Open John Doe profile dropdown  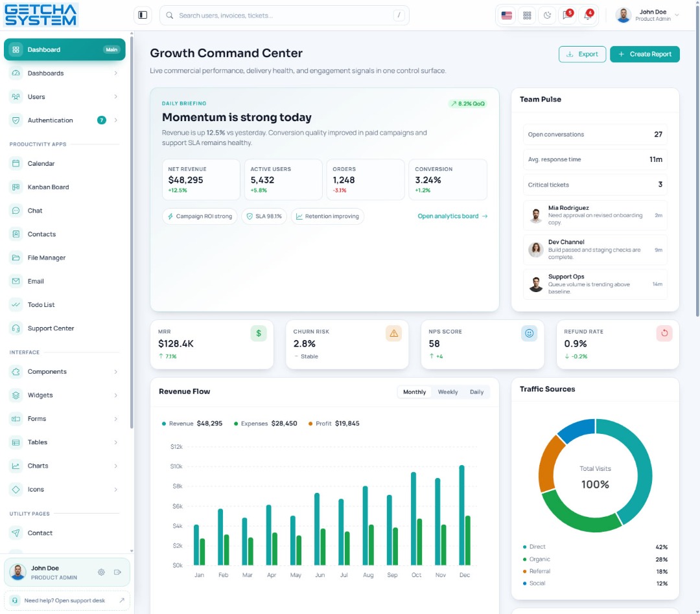(647, 15)
